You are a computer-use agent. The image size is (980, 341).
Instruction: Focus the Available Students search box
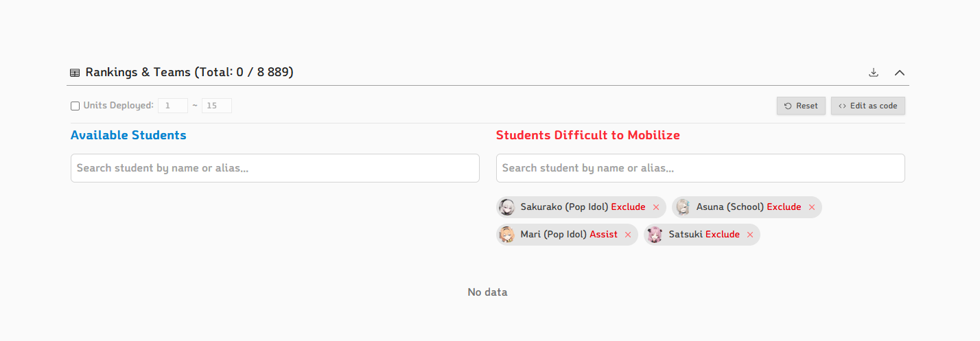[x=275, y=168]
